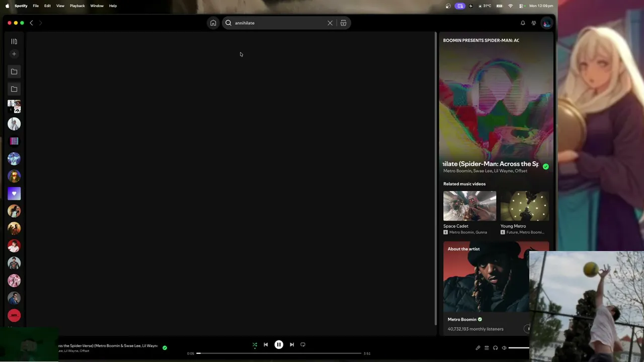Mute the volume speaker icon
This screenshot has width=644, height=362.
tap(504, 348)
